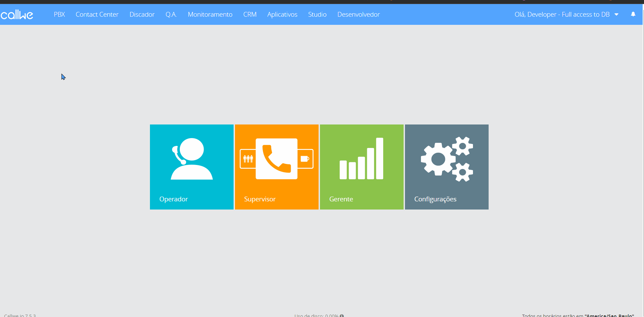This screenshot has width=644, height=317.
Task: Click the notification bell icon
Action: click(x=633, y=14)
